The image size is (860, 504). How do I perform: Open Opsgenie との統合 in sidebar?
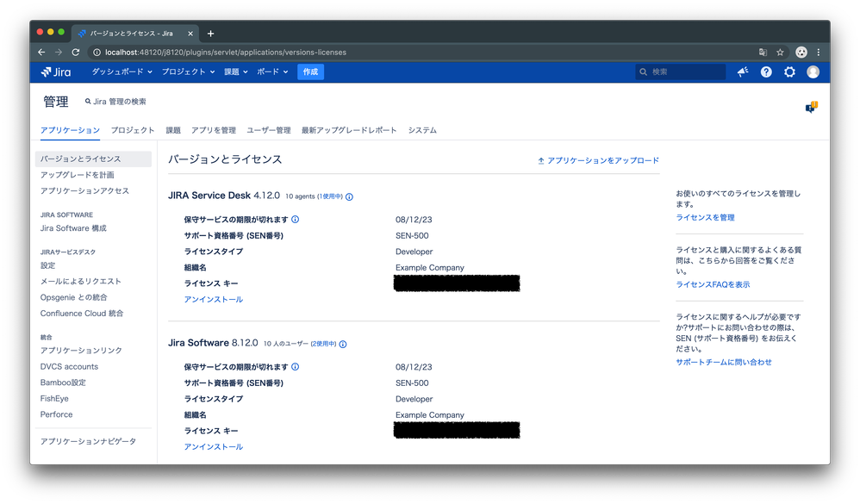click(74, 297)
